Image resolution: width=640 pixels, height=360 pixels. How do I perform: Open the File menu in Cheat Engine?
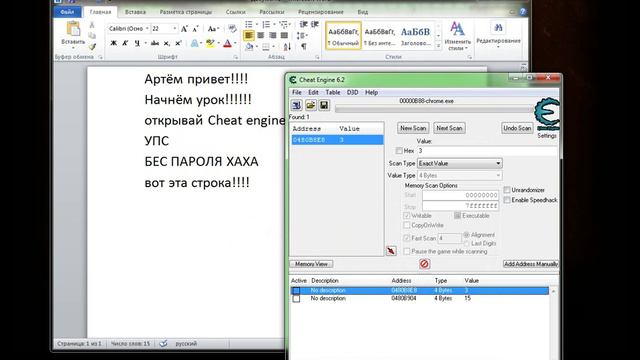[297, 93]
